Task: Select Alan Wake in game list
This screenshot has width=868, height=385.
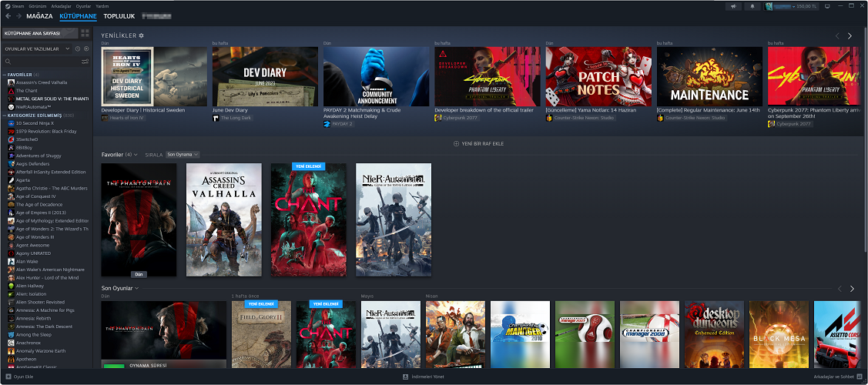Action: pyautogui.click(x=27, y=261)
